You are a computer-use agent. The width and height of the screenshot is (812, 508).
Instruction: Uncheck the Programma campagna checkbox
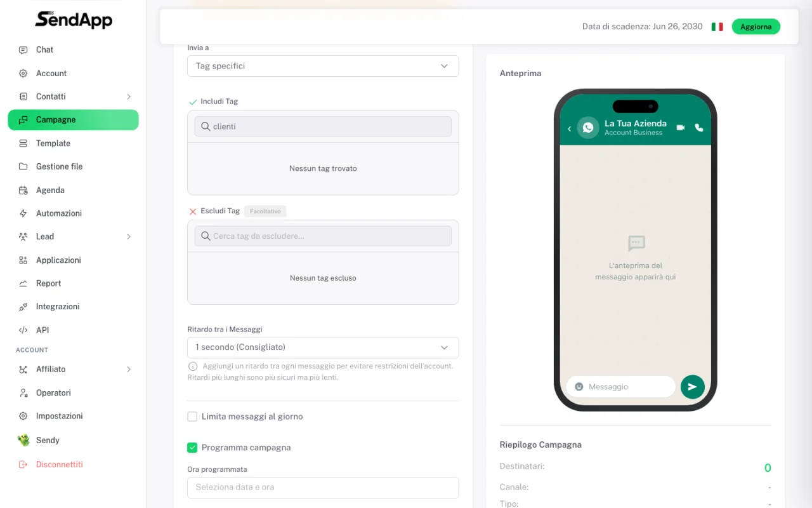192,448
